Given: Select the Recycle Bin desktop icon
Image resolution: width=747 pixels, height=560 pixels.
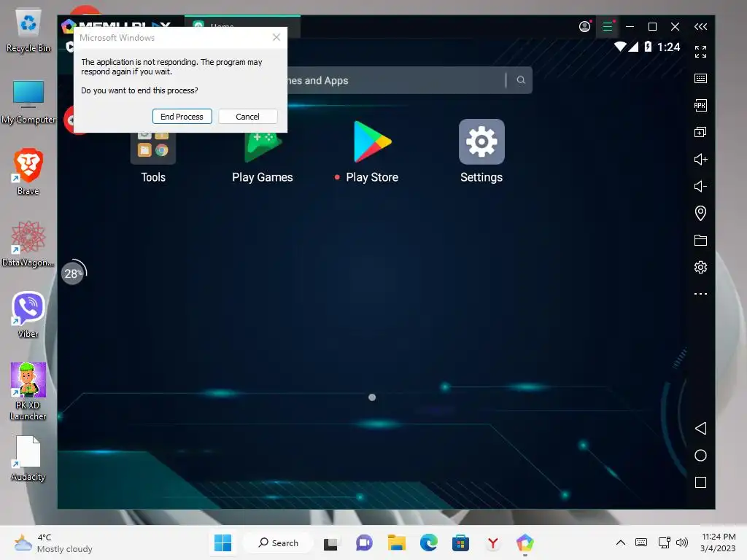Looking at the screenshot, I should pyautogui.click(x=28, y=31).
